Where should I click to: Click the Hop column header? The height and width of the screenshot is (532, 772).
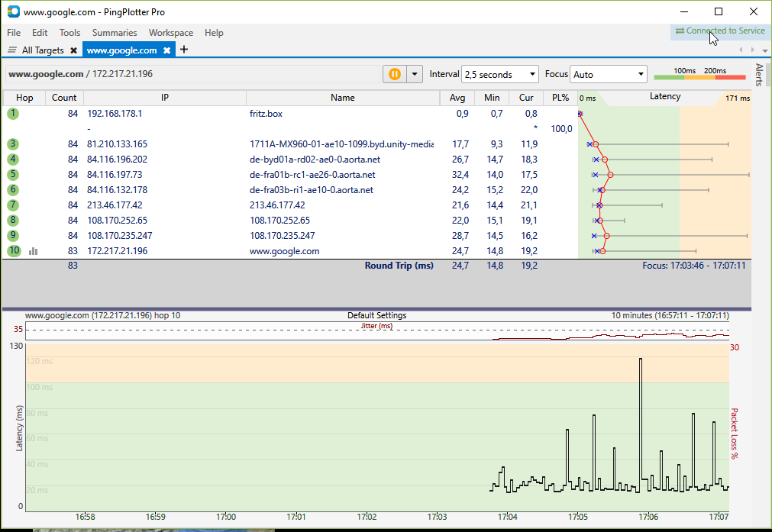pyautogui.click(x=24, y=98)
